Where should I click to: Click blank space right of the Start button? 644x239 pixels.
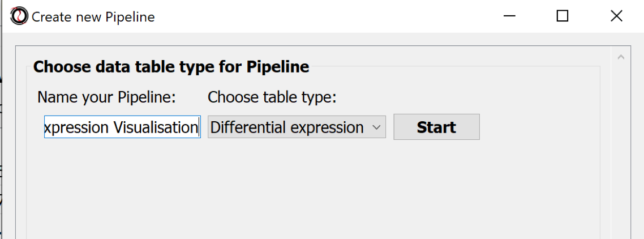pos(538,128)
